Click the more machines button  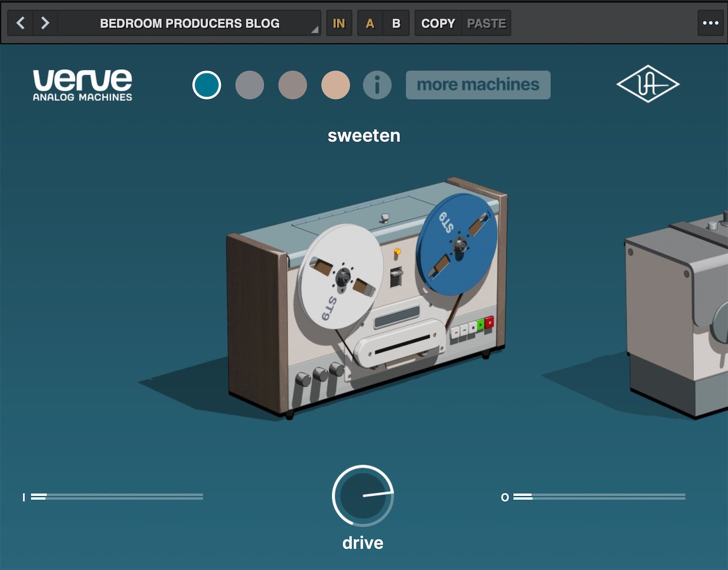[x=478, y=85]
